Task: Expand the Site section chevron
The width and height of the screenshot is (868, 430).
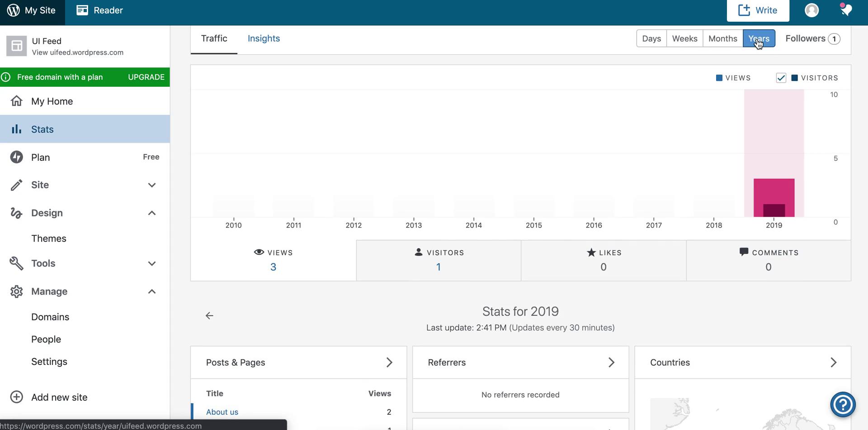Action: tap(152, 185)
